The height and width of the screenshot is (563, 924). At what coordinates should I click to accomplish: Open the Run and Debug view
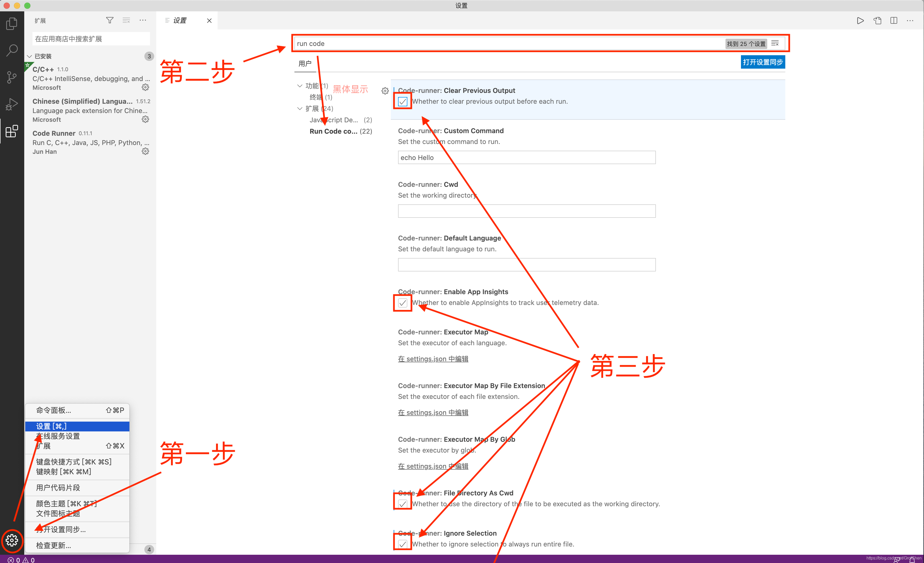click(12, 104)
